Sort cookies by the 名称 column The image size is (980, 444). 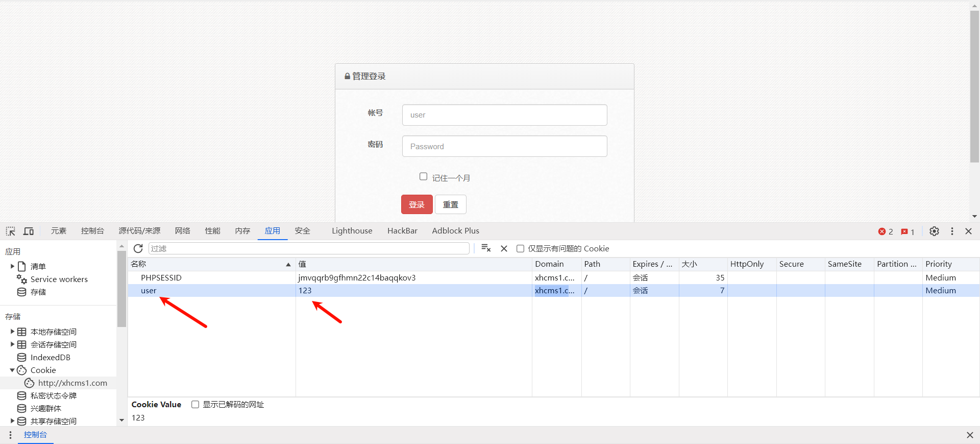click(211, 264)
